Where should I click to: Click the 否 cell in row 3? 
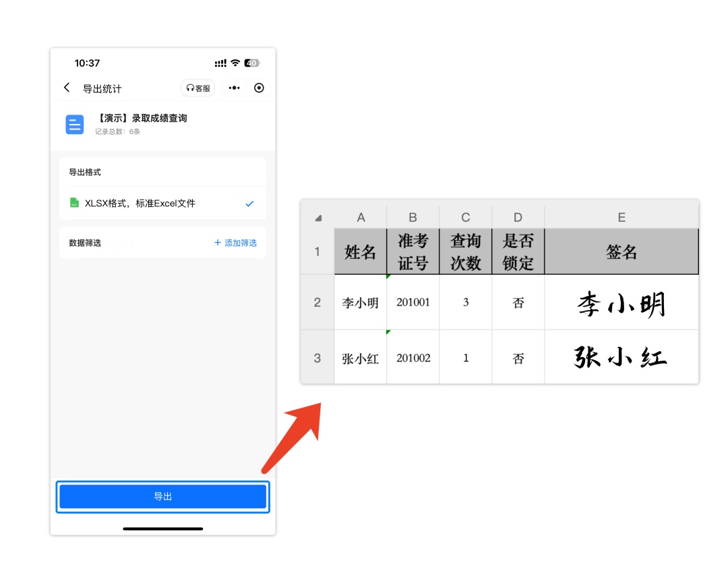coord(518,358)
